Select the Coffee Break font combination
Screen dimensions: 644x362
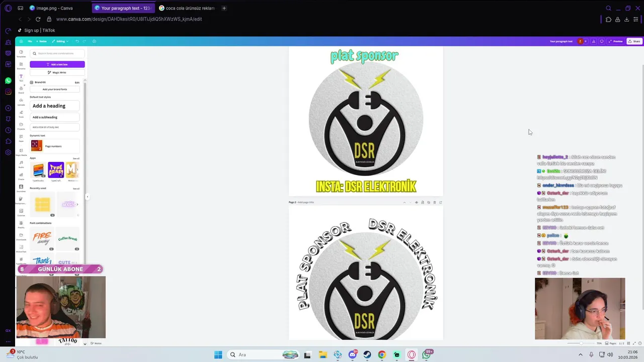coord(67,238)
